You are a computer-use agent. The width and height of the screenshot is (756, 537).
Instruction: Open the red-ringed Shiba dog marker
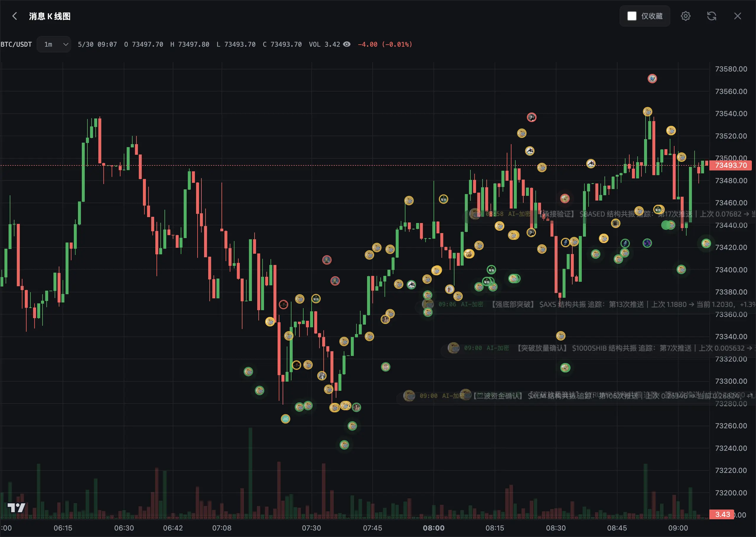565,198
